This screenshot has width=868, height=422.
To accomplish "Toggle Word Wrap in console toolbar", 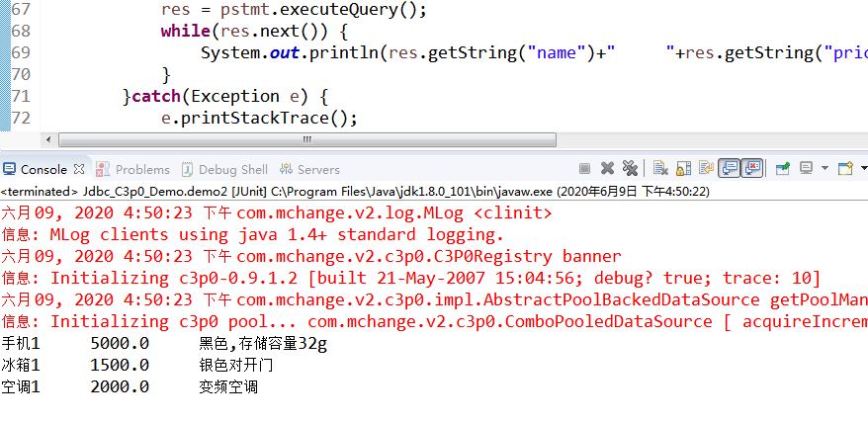I will click(706, 169).
